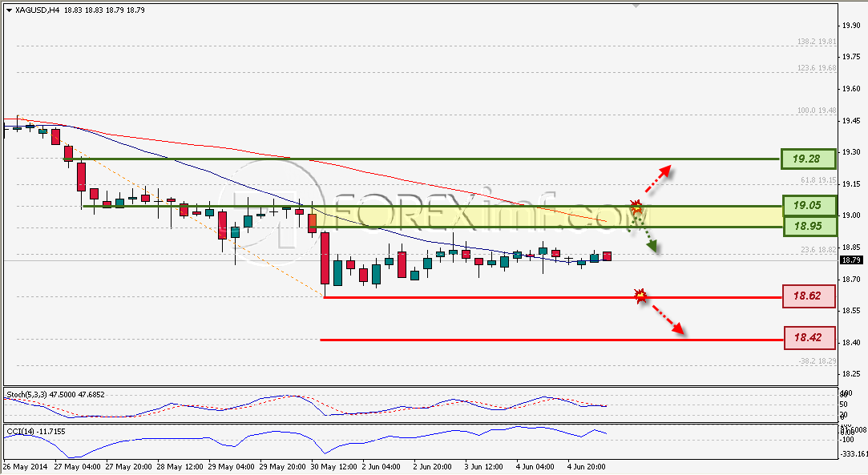Click the 19.28 resistance level label
This screenshot has height=475, width=868.
point(808,159)
